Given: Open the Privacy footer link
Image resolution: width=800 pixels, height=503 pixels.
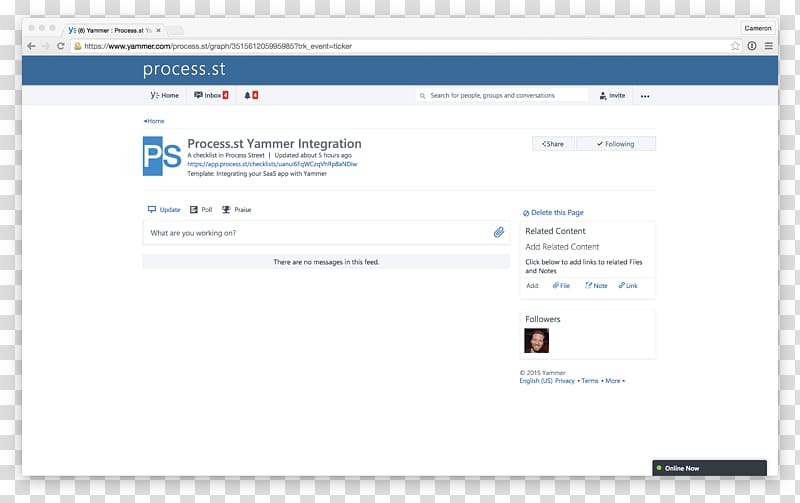Looking at the screenshot, I should [x=565, y=381].
